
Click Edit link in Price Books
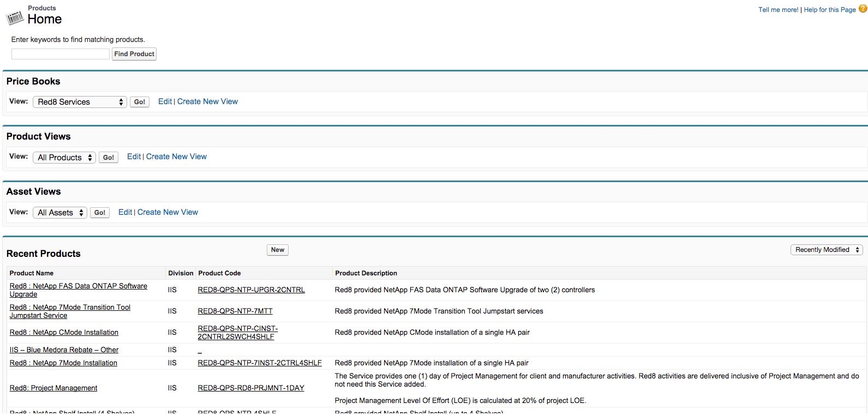click(x=165, y=101)
